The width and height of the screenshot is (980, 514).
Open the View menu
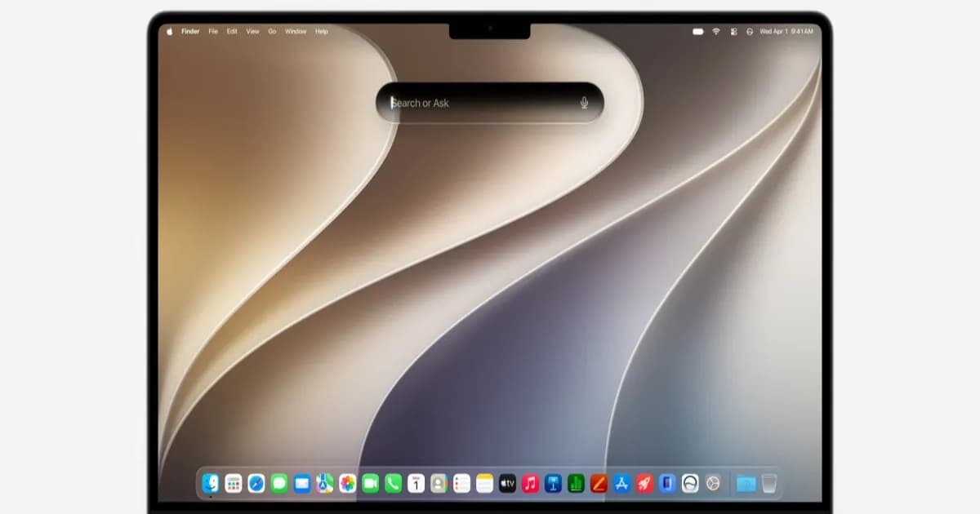point(252,31)
